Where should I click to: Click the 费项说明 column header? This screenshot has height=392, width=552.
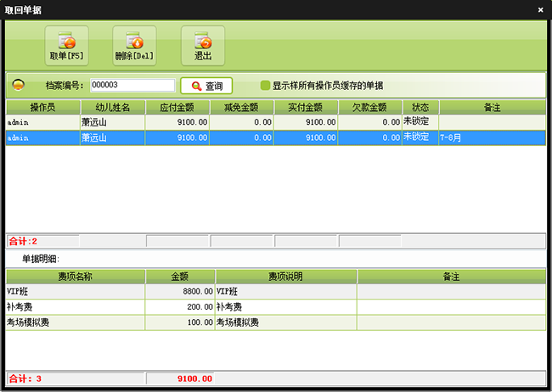286,277
